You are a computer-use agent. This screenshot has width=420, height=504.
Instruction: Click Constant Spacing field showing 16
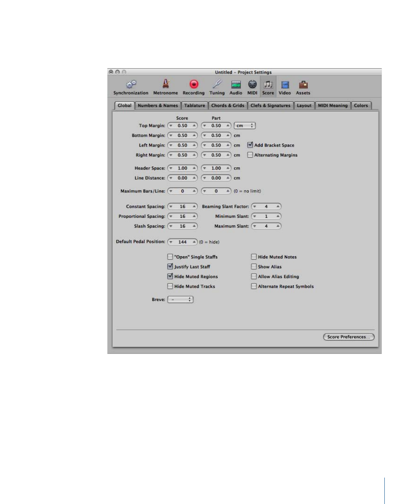182,206
